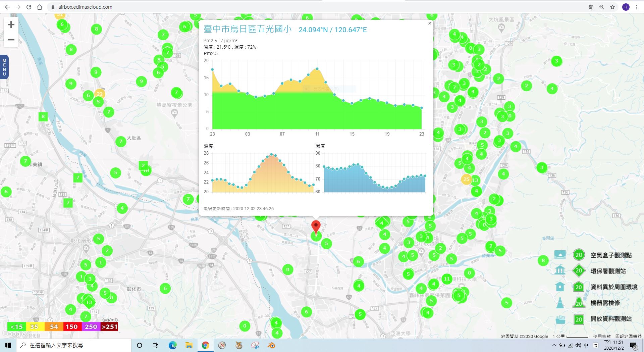Viewport: 644px width, 352px height.
Task: Select the 空氣盒子觀測點 legend label
Action: [x=611, y=255]
